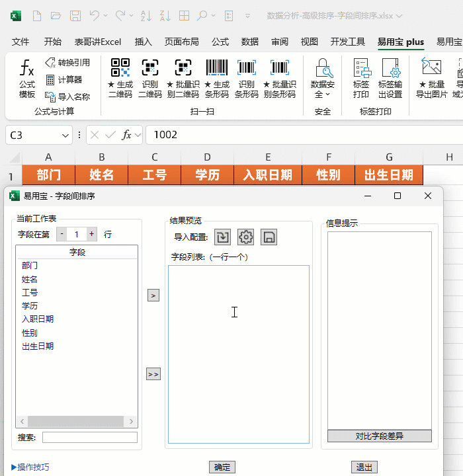This screenshot has width=463, height=476.
Task: Click the gear settings icon beside 导入配置
Action: coord(245,237)
